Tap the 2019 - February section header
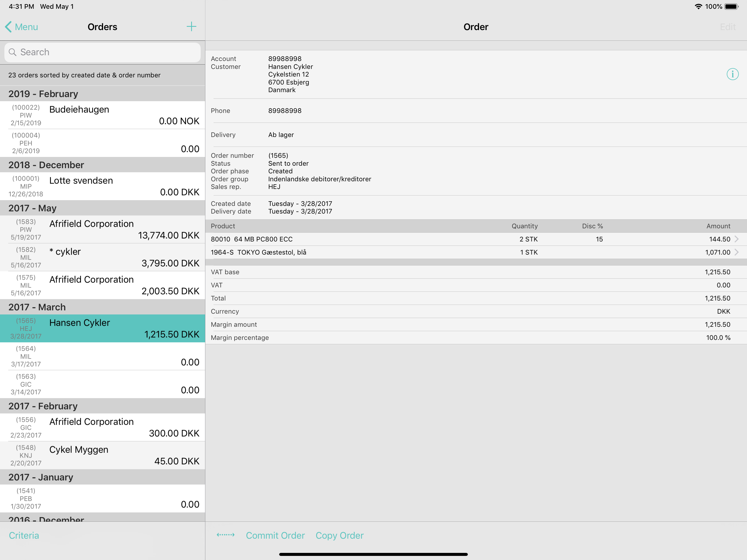The image size is (747, 560). point(102,94)
